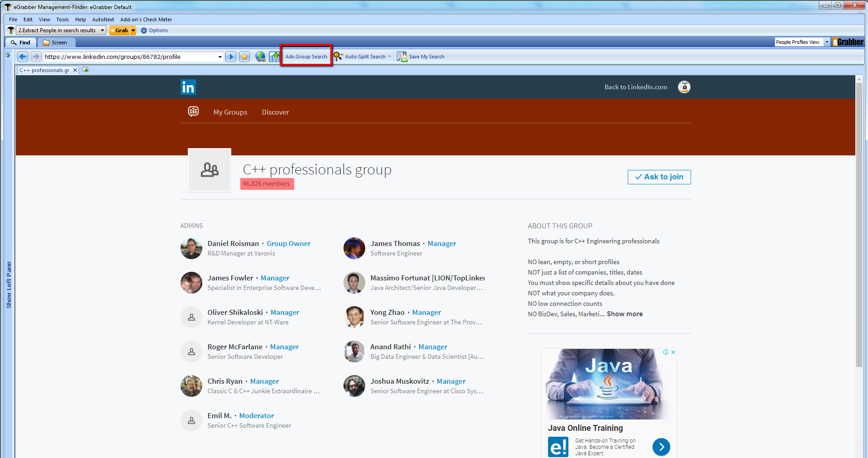
Task: Open the Tools menu
Action: tap(62, 19)
